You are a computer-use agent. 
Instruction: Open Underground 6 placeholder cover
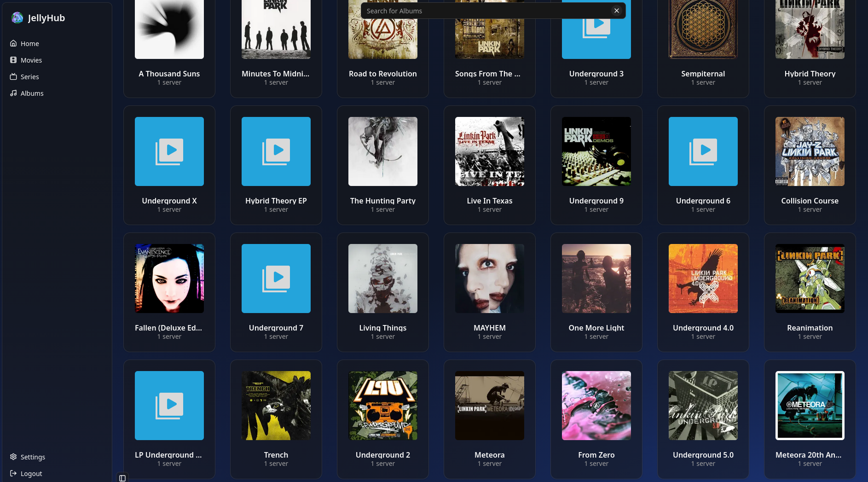[703, 151]
